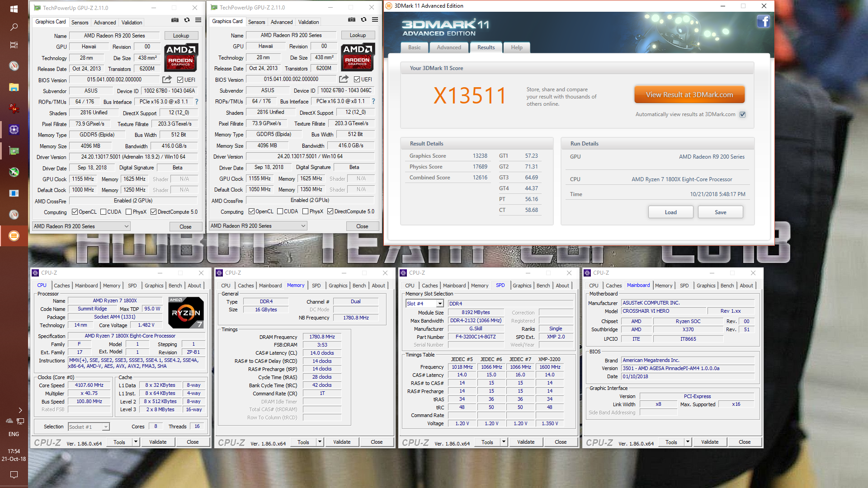Viewport: 868px width, 488px height.
Task: Click Validate in CPU-Z SPD window
Action: coord(525,442)
